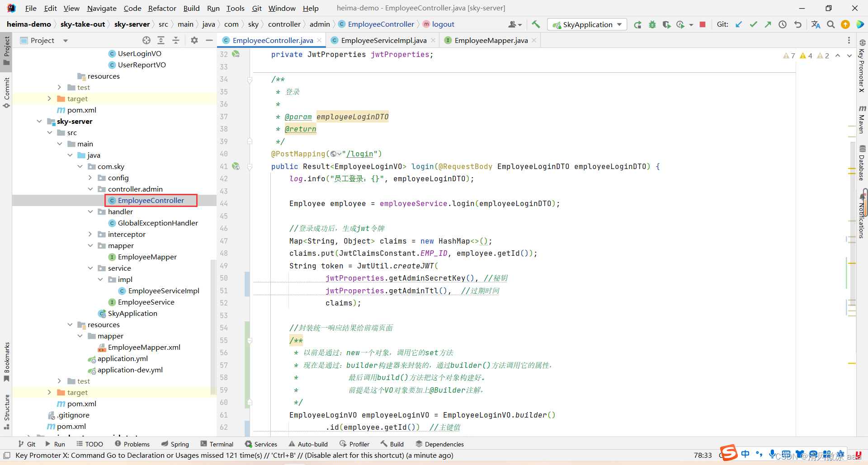Open inspection warnings widget in editor
Image resolution: width=868 pixels, height=465 pixels.
coord(807,56)
